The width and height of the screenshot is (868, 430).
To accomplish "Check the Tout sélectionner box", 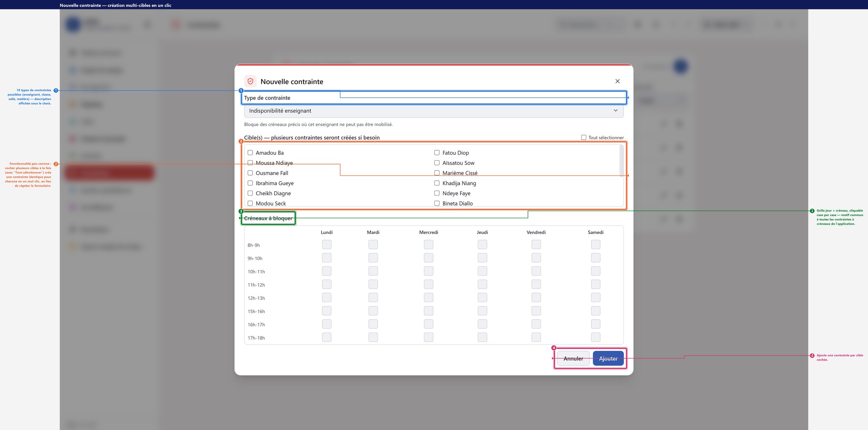I will (584, 137).
